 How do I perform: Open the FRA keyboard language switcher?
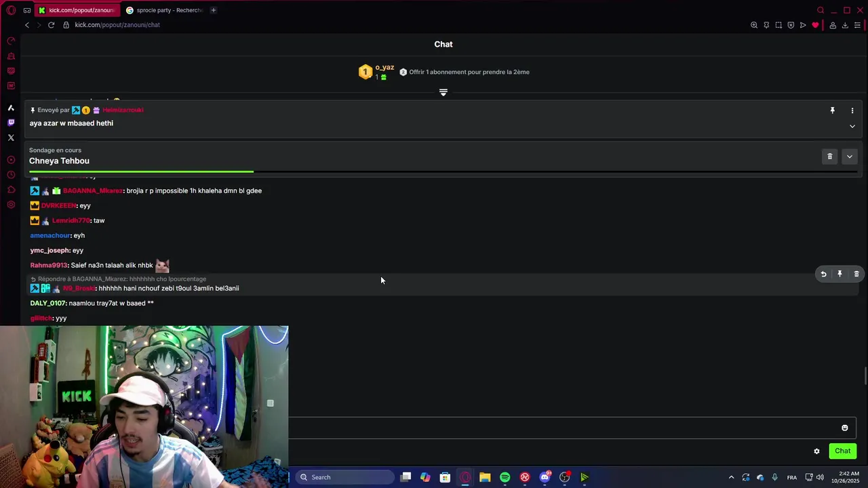click(x=792, y=477)
